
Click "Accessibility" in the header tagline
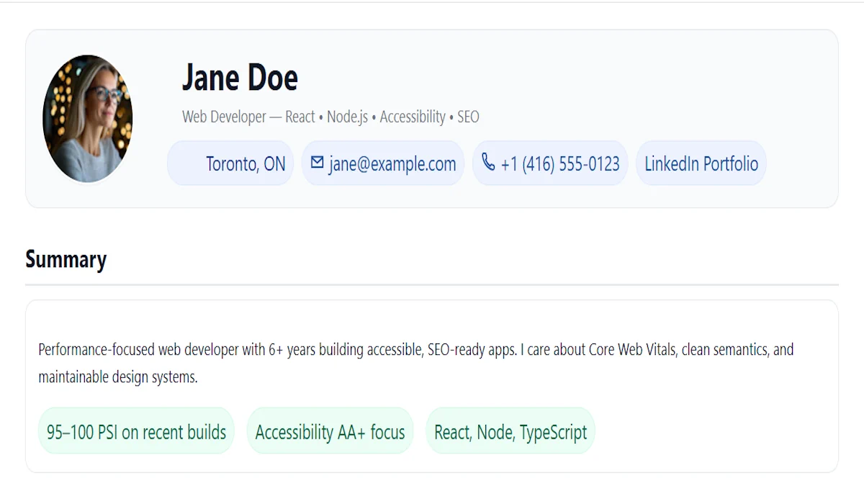(x=413, y=117)
